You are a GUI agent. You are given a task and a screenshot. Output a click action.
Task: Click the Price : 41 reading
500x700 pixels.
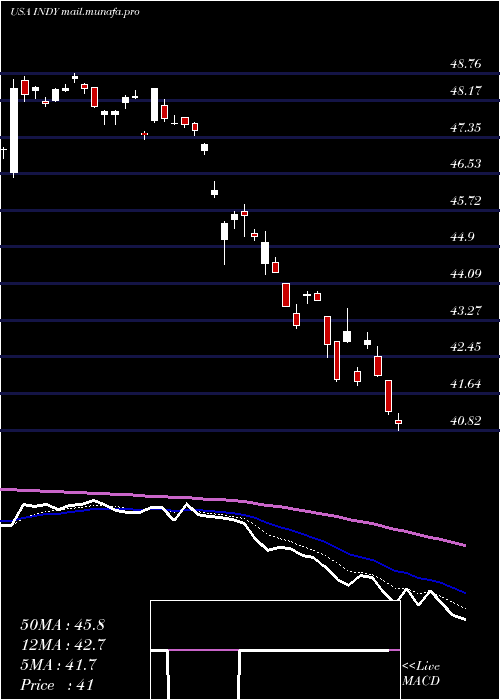(x=57, y=685)
